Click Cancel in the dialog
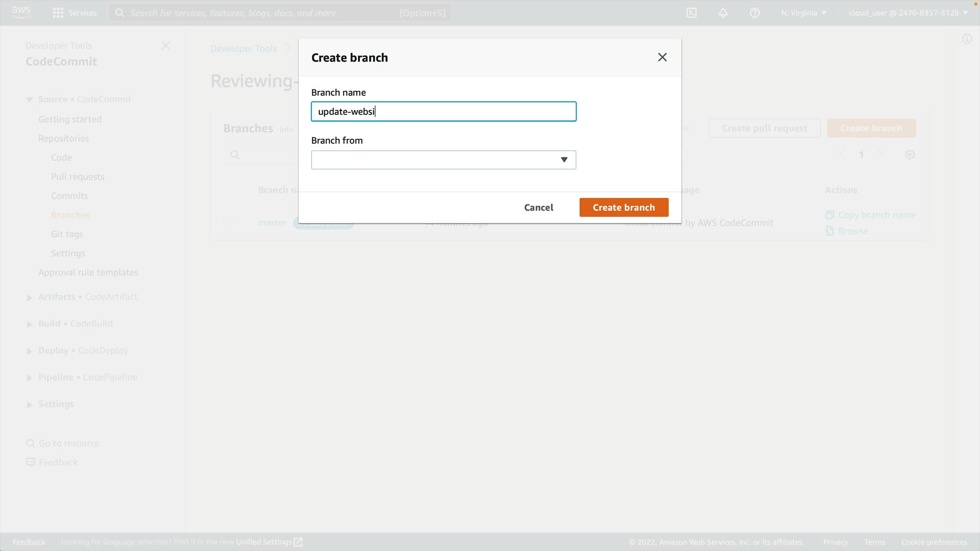 538,207
